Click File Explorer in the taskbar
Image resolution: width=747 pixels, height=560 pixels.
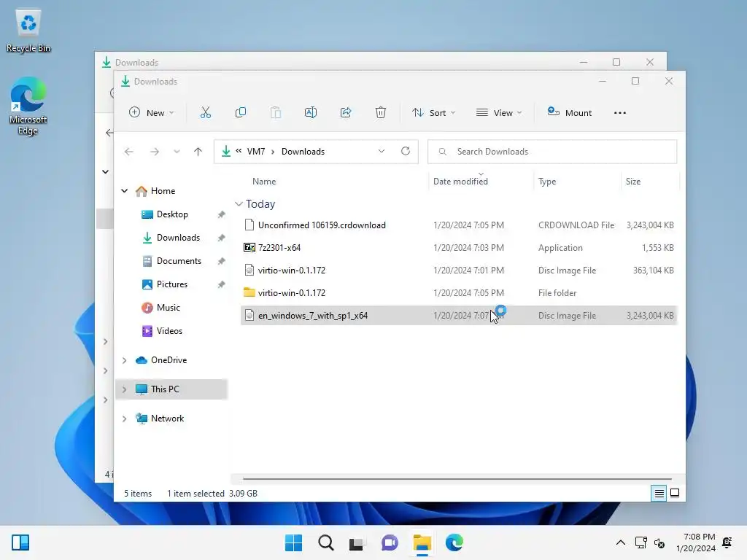[422, 542]
